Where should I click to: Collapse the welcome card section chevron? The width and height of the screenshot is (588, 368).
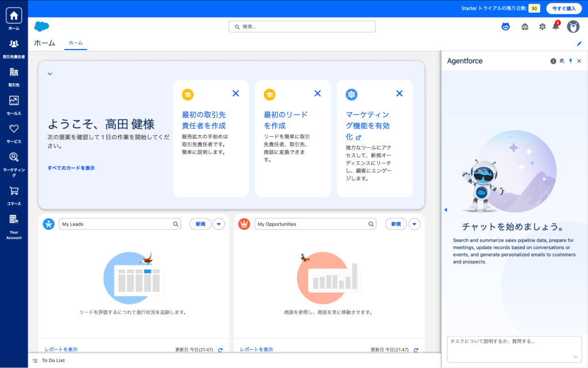coord(50,74)
